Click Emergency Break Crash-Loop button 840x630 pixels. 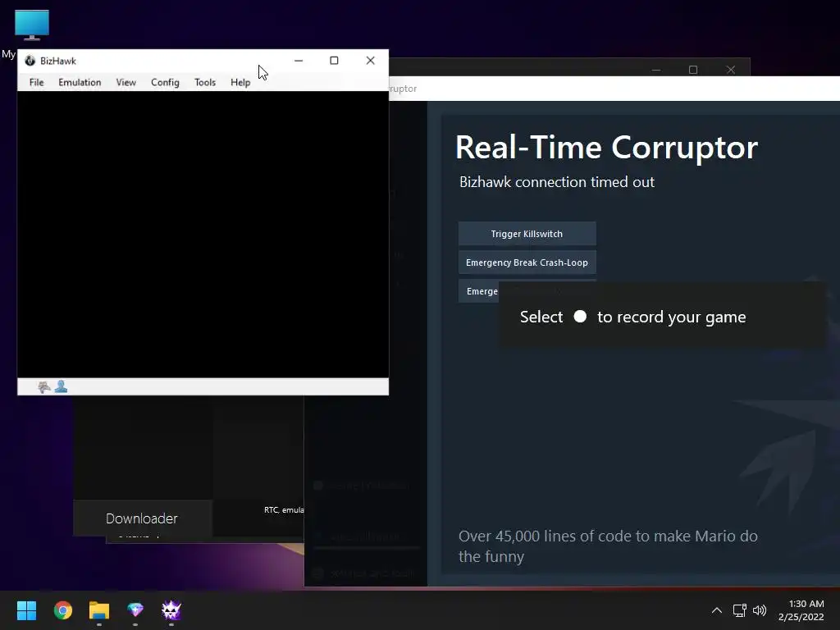pos(527,262)
